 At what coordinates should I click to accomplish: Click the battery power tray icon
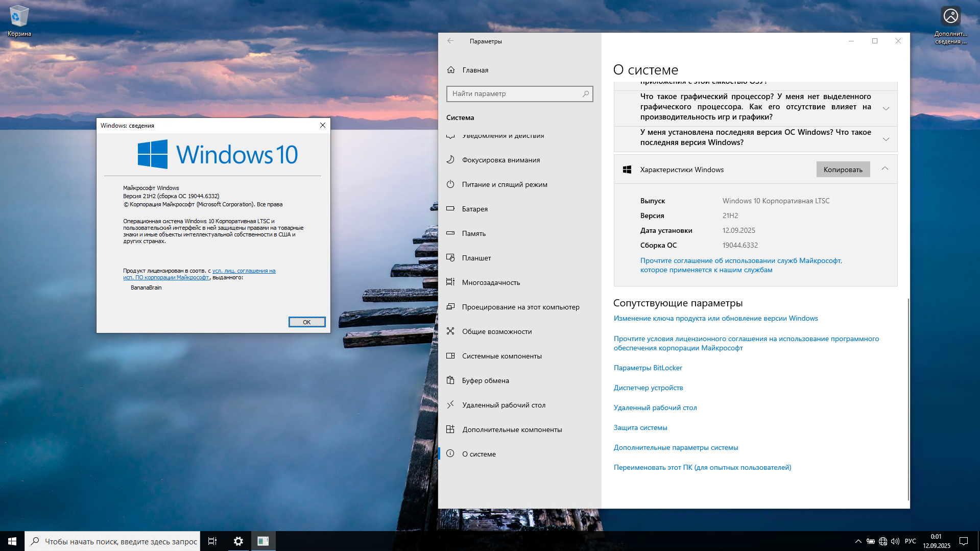(x=871, y=541)
